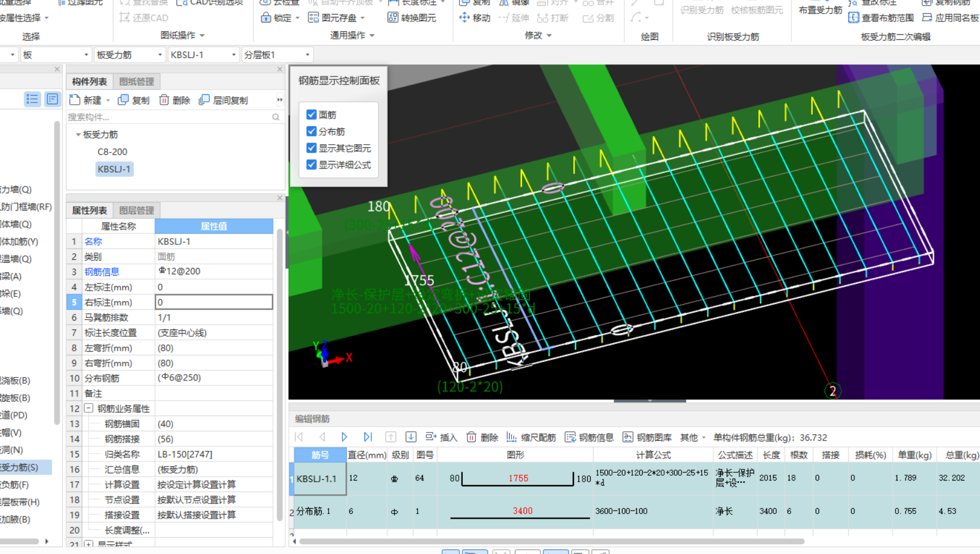Go to the first rebar record arrow
Screen dimensions: 980x554
point(299,437)
